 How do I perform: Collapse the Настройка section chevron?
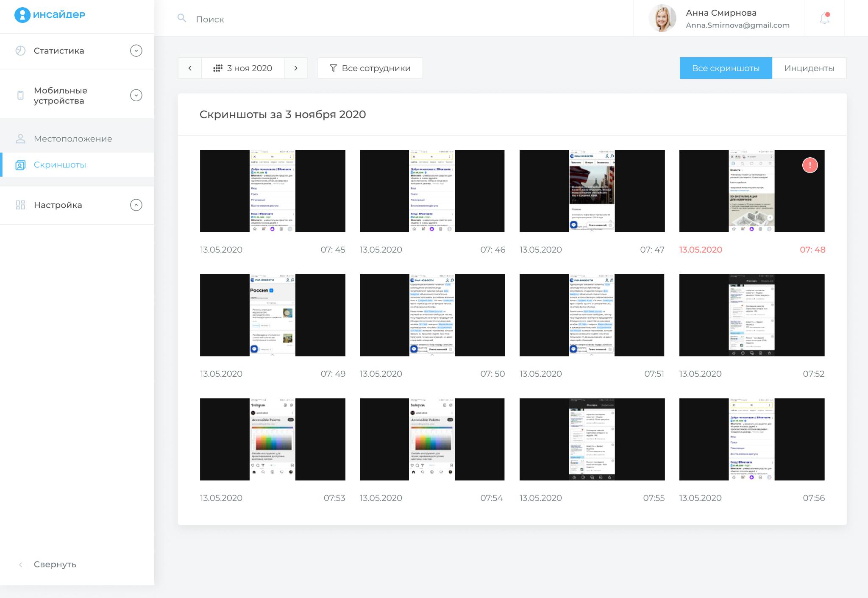click(x=136, y=205)
